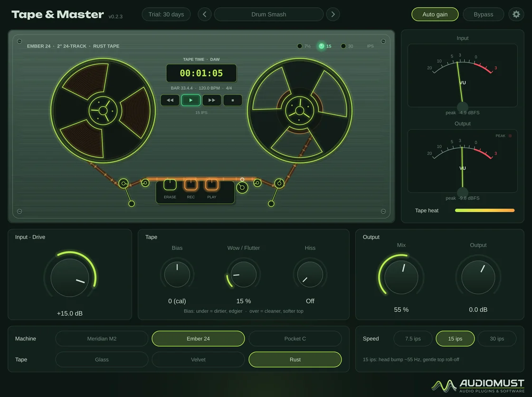
Task: Choose the Velvet tape type
Action: 198,359
